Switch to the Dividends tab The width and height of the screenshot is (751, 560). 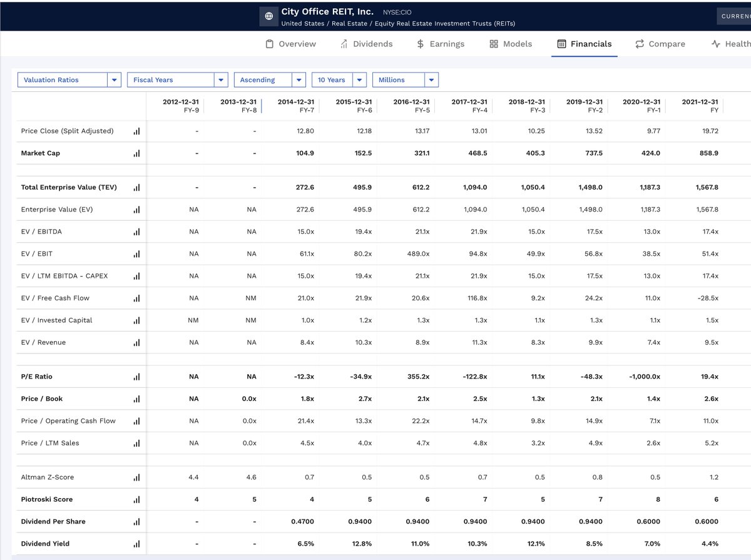pyautogui.click(x=366, y=44)
